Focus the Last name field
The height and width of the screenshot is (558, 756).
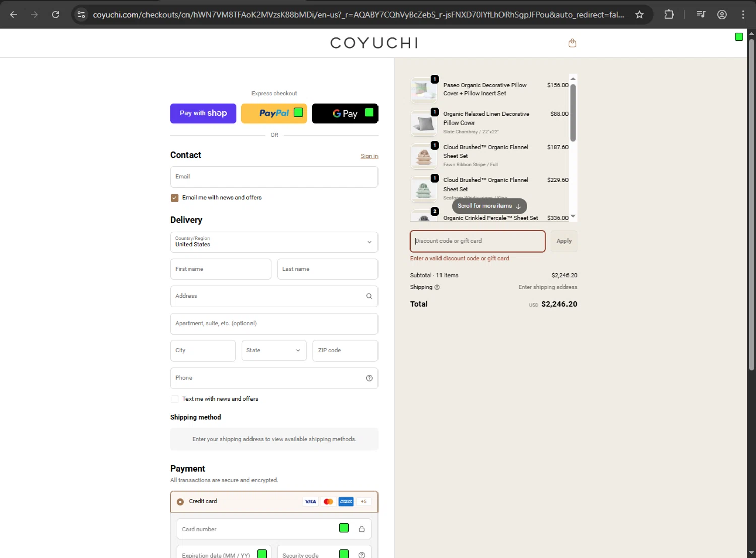tap(328, 269)
